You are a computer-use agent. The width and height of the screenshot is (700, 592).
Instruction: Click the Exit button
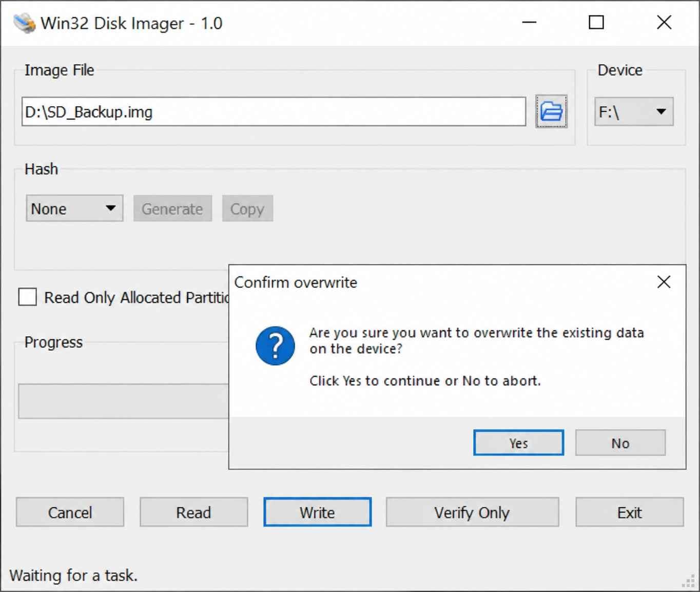pyautogui.click(x=629, y=512)
